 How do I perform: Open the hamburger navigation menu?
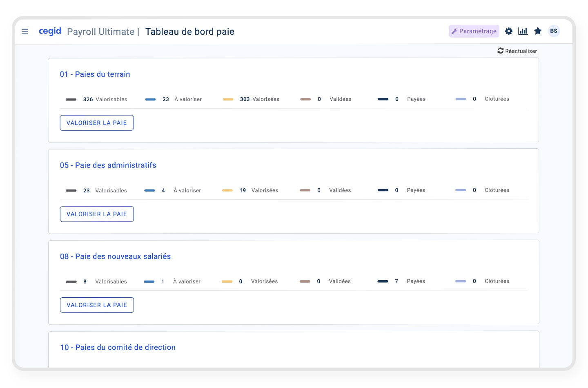tap(25, 31)
